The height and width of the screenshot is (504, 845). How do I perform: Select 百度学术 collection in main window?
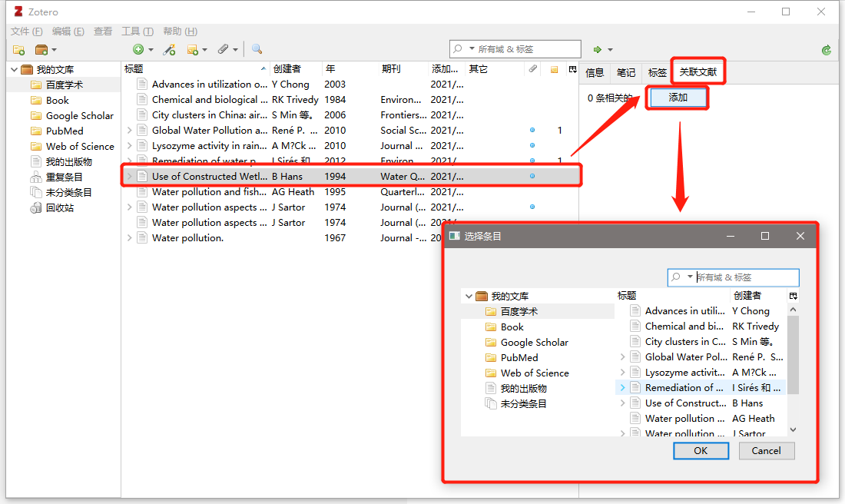(x=64, y=85)
